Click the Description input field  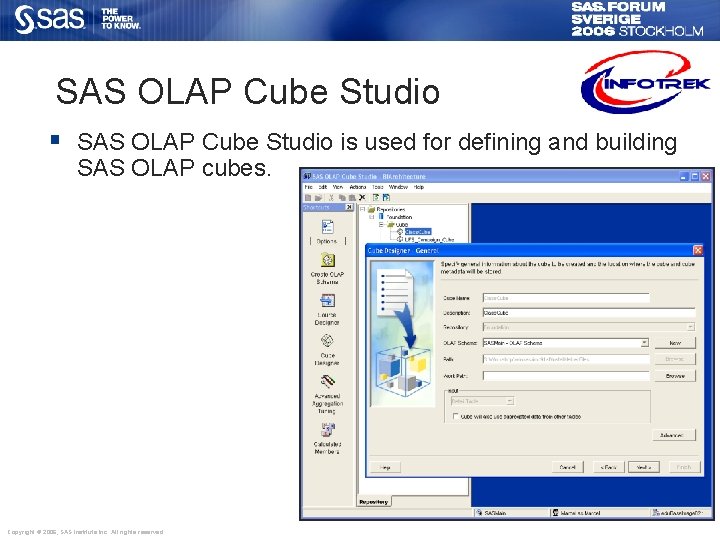589,313
